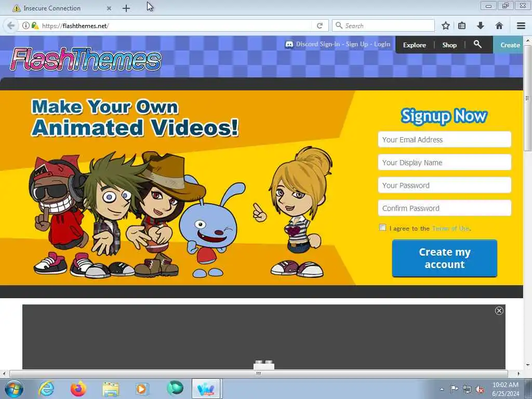
Task: Go to browser home page icon
Action: point(499,26)
